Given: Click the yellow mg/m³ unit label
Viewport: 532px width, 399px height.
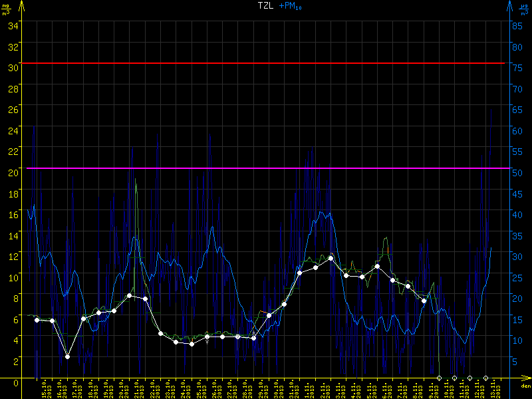Looking at the screenshot, I should click(7, 11).
